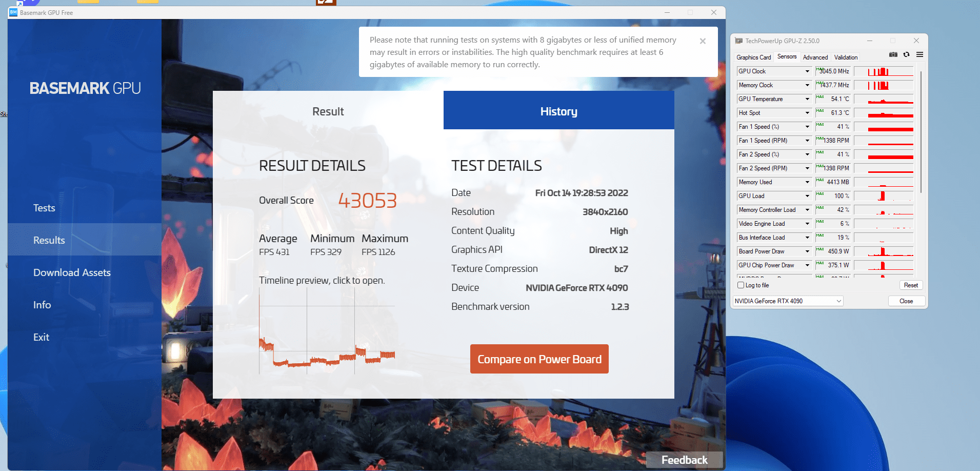The image size is (980, 471).
Task: Open the Feedback button in Basemark
Action: tap(685, 460)
